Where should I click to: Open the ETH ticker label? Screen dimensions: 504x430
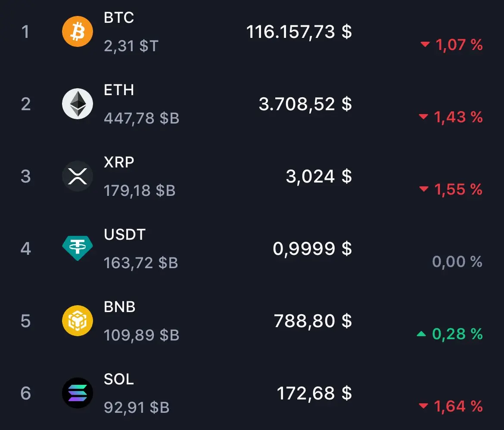tap(119, 90)
